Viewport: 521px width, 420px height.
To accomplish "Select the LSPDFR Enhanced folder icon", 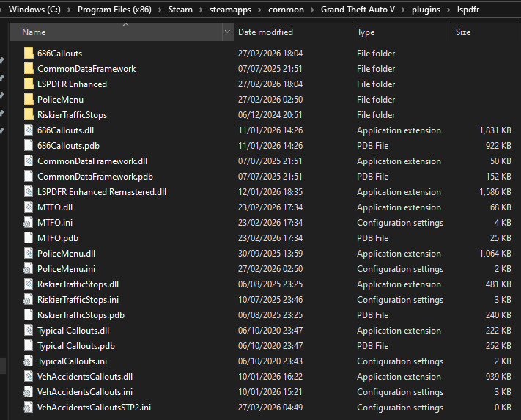I will (29, 84).
